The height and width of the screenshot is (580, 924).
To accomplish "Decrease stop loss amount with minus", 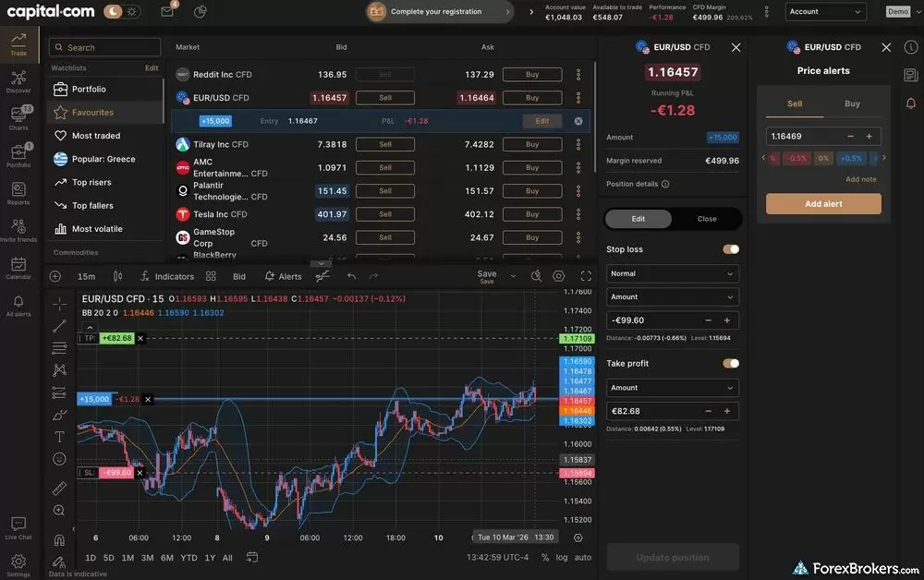I will [x=708, y=320].
